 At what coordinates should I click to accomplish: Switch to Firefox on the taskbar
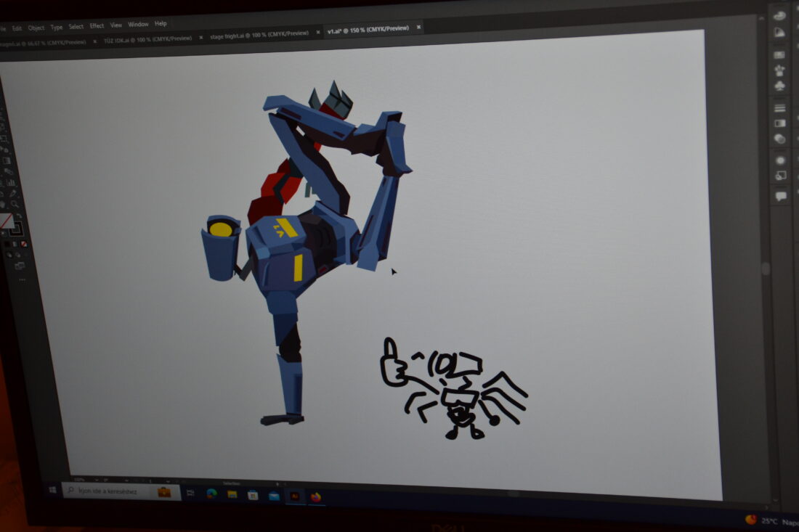316,497
